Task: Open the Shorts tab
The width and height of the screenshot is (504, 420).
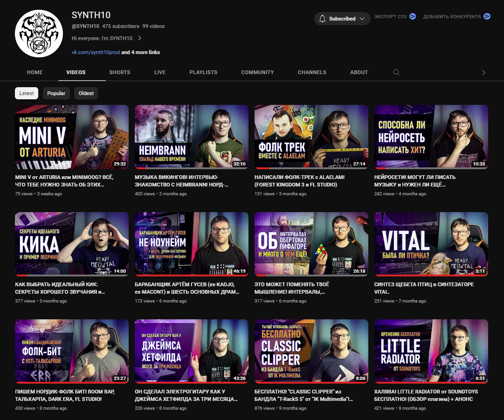Action: [119, 72]
